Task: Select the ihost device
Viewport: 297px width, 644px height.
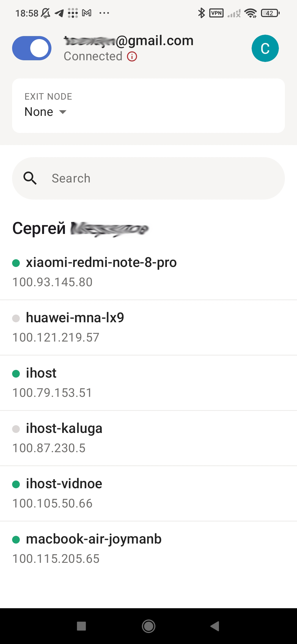Action: 148,383
